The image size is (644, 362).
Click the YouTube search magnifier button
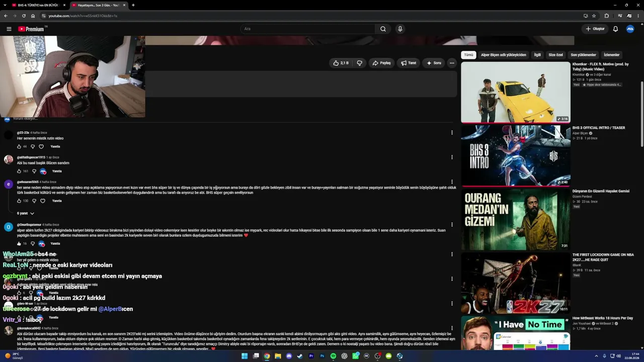pos(383,29)
